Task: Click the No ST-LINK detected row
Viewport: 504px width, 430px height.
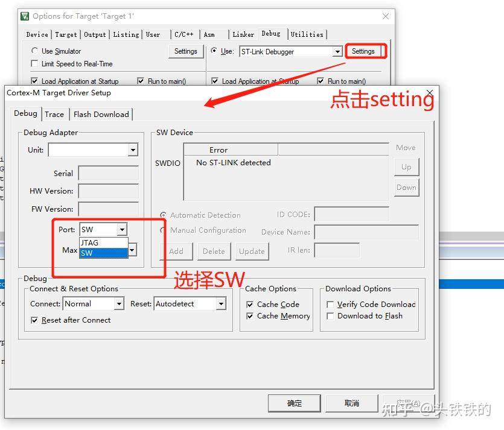Action: point(234,163)
